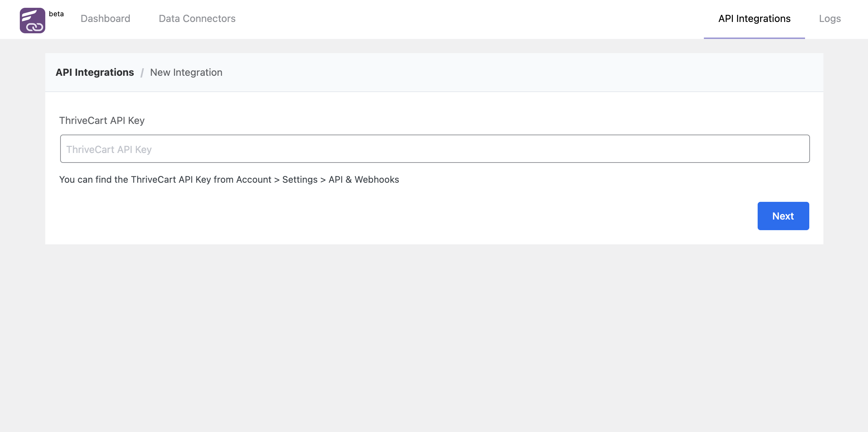
Task: Click the beta label beside logo
Action: [x=56, y=14]
